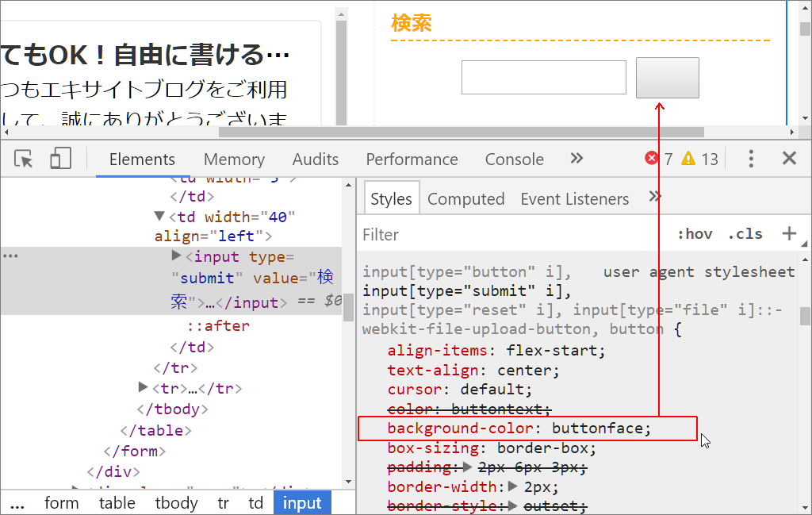Click the table breadcrumb item
Viewport: 812px width, 515px height.
point(117,502)
